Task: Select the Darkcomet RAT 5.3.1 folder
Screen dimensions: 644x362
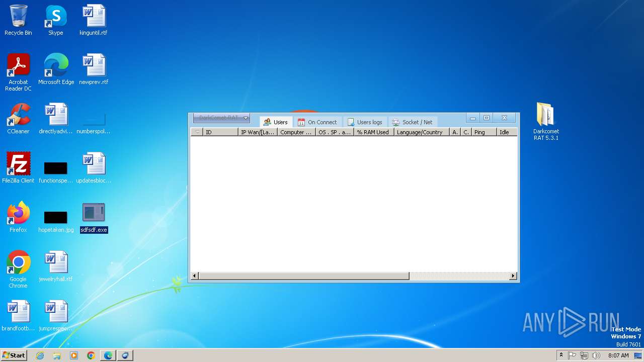Action: [x=546, y=122]
